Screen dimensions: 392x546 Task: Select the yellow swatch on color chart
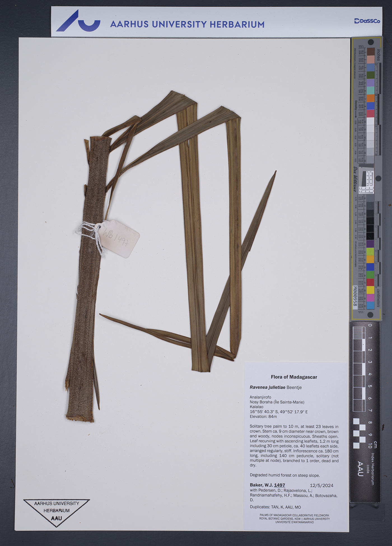click(x=370, y=290)
